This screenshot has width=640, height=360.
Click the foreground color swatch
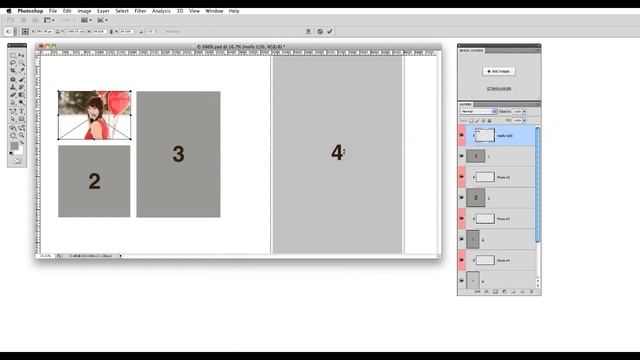click(14, 146)
